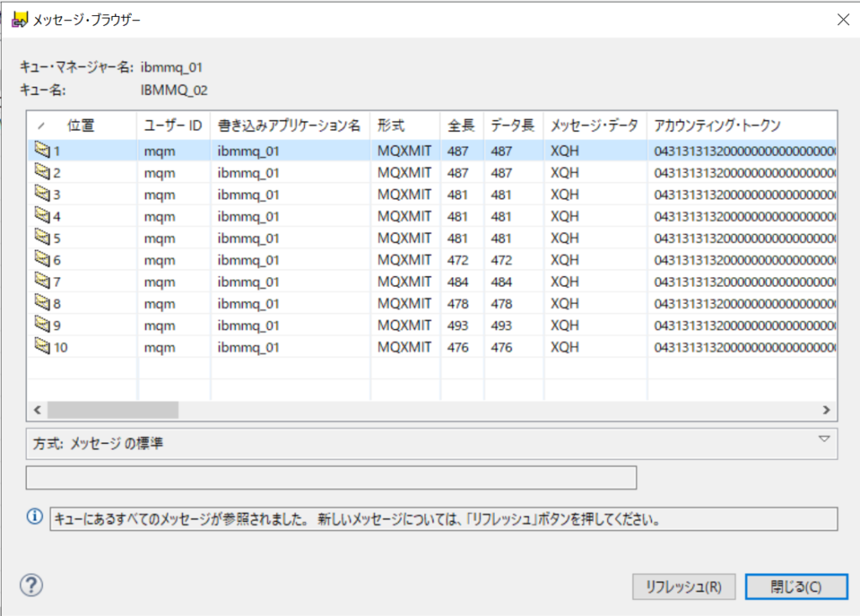Click the empty field below the scheme bar

(331, 478)
